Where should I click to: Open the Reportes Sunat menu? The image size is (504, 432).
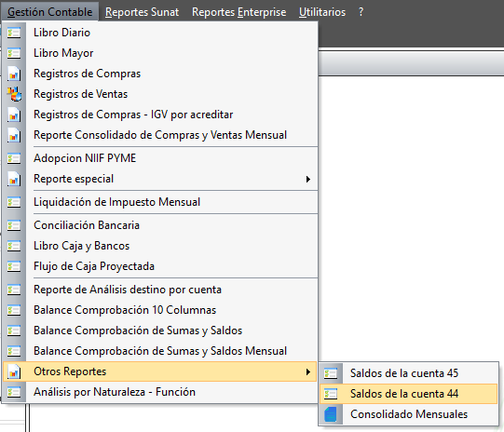[x=142, y=12]
